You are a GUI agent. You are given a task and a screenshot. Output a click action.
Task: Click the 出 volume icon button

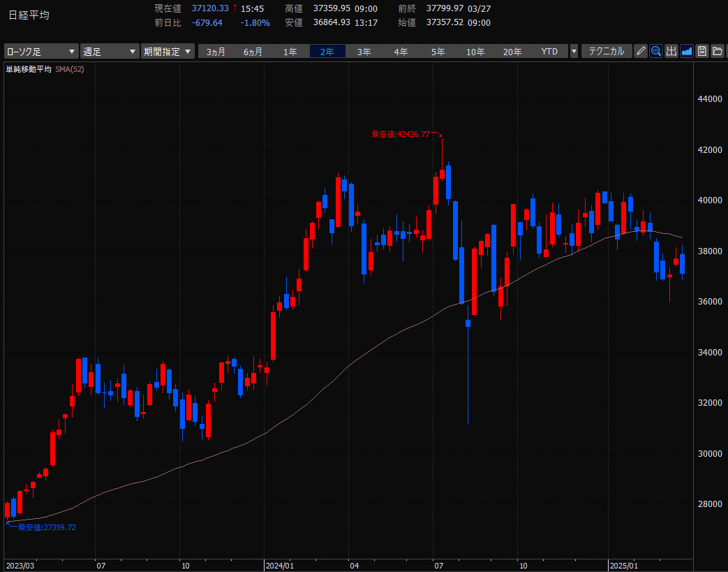pos(671,51)
